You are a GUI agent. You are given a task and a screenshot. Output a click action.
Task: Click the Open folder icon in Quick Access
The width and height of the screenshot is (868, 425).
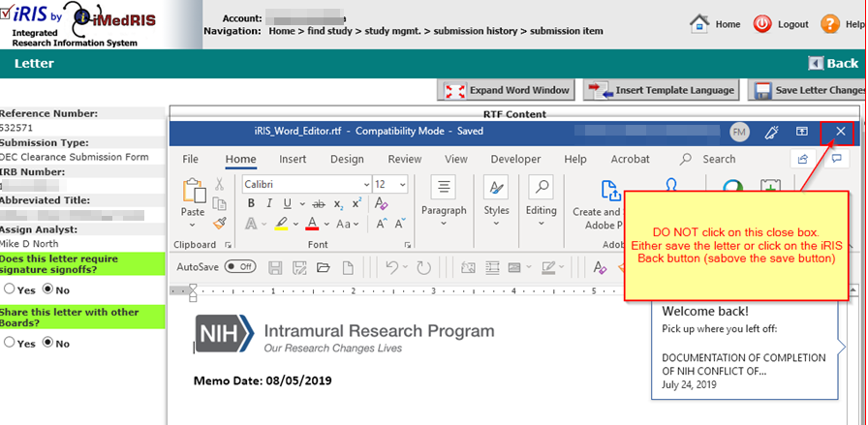tap(322, 266)
